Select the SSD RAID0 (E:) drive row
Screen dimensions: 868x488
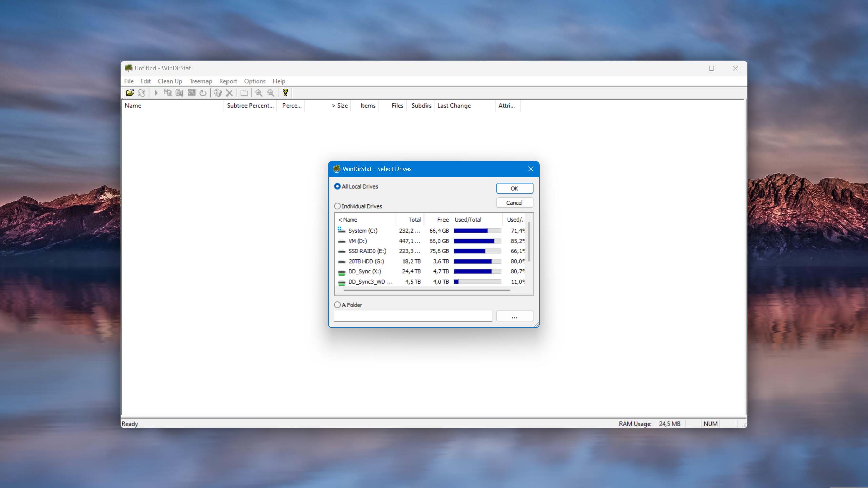coord(430,251)
